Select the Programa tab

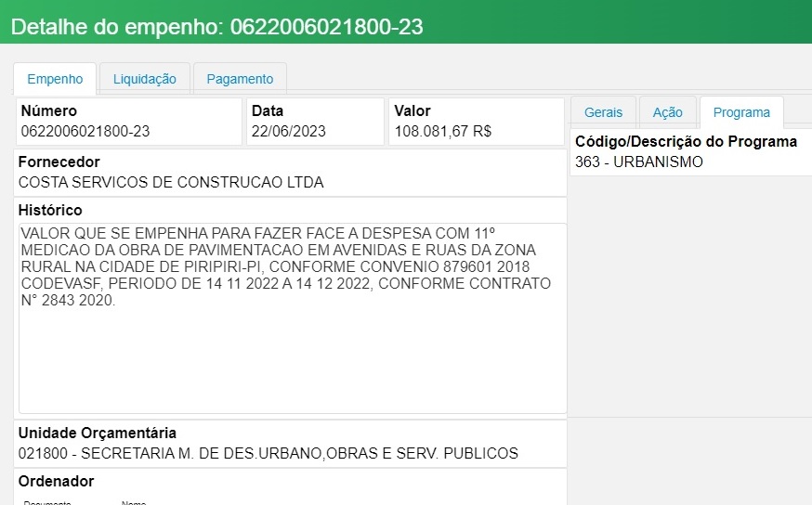click(741, 112)
